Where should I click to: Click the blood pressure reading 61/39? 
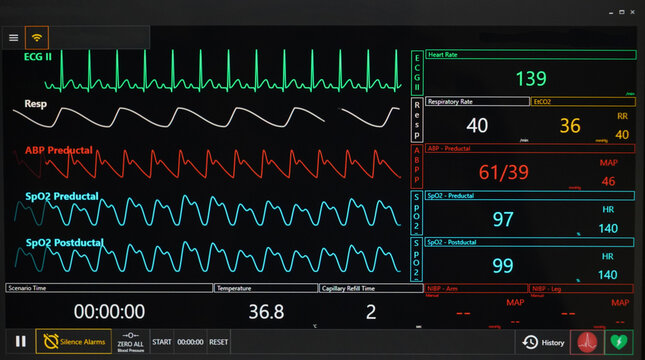tap(503, 172)
